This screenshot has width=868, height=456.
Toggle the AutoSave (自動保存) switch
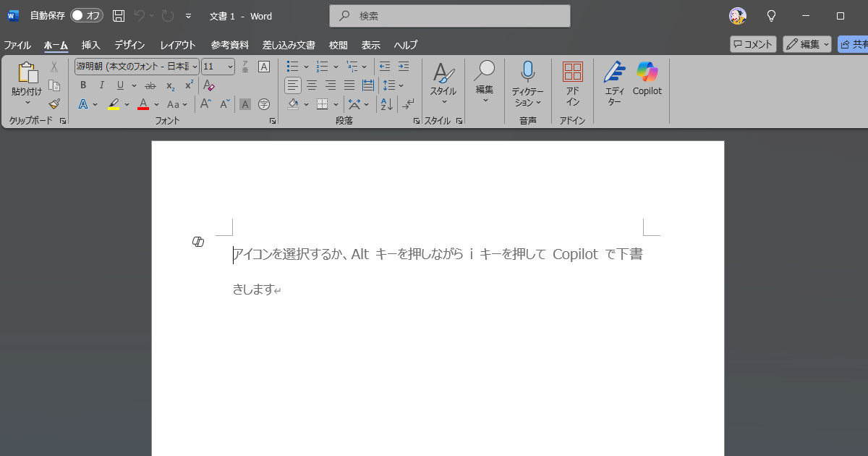(87, 16)
